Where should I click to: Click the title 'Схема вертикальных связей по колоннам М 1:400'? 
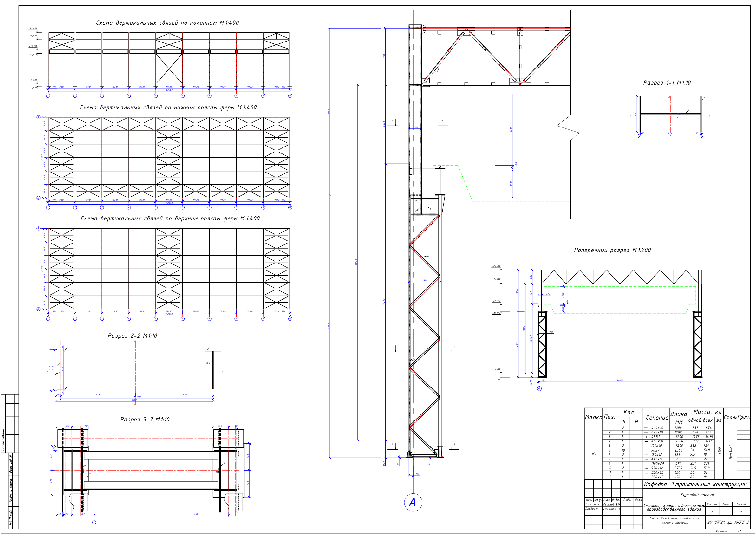pyautogui.click(x=167, y=23)
